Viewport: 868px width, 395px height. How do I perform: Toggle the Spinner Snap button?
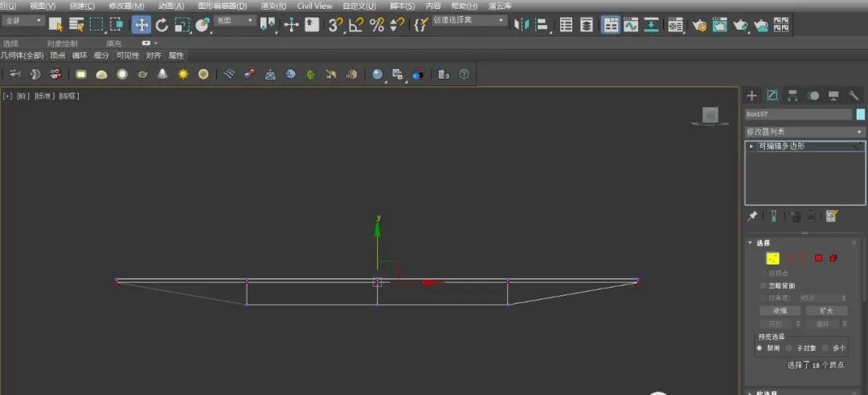396,24
